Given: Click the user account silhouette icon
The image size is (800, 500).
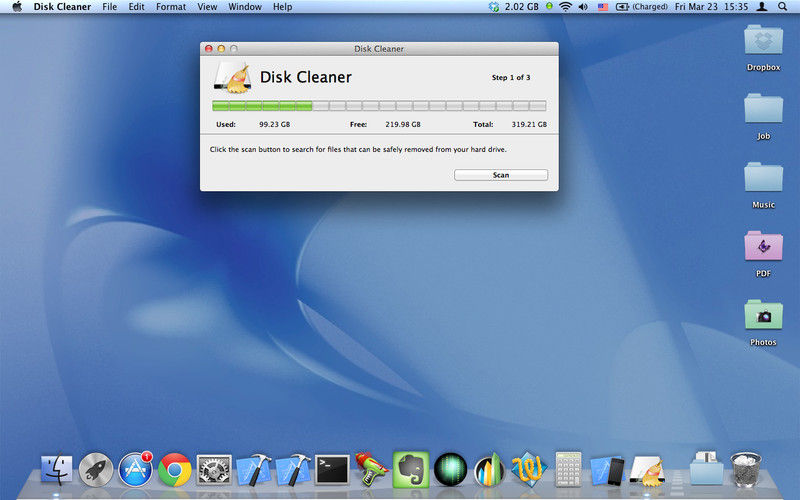Looking at the screenshot, I should coord(762,7).
